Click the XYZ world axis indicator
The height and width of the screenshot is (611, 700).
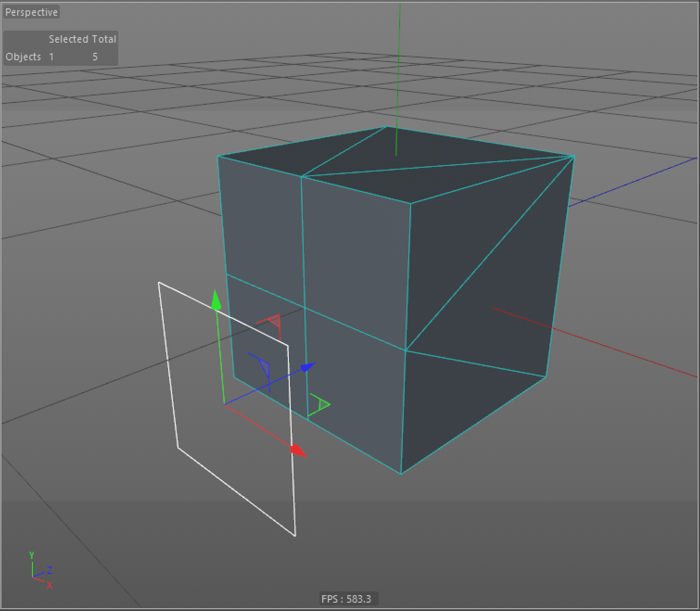tap(40, 570)
